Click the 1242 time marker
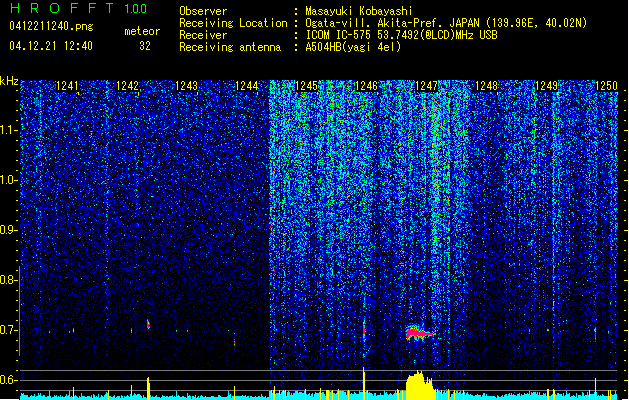This screenshot has height=400, width=629. (x=127, y=86)
